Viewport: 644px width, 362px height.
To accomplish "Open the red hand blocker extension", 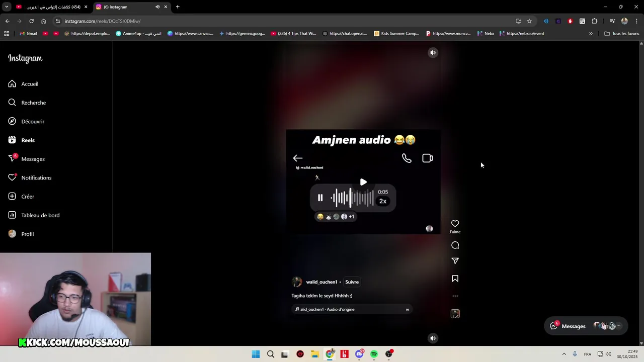I will click(x=570, y=21).
